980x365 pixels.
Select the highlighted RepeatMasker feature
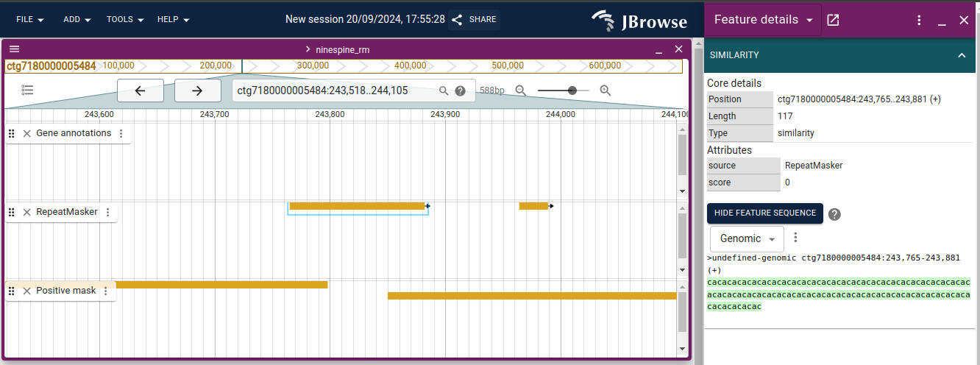[x=358, y=206]
